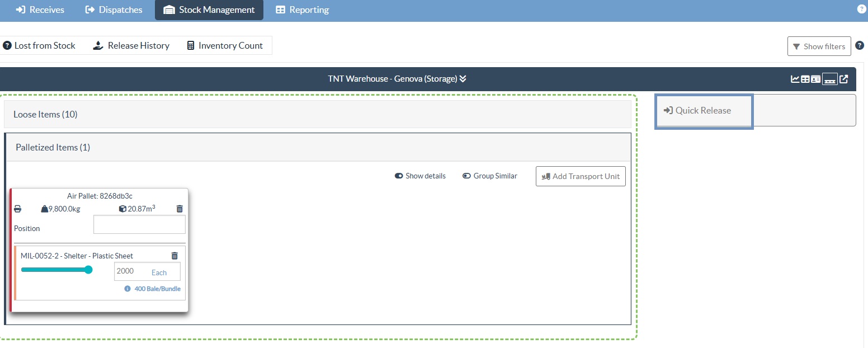Click the info icon beside 400 Bale/Bundle
The height and width of the screenshot is (348, 868).
click(128, 289)
